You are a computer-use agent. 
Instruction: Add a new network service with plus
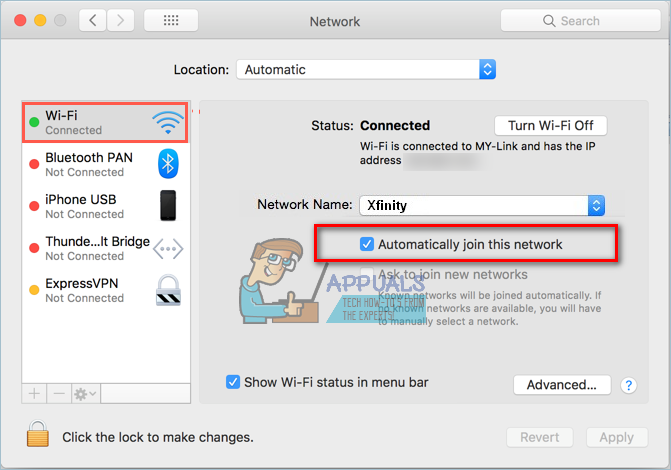[x=34, y=393]
